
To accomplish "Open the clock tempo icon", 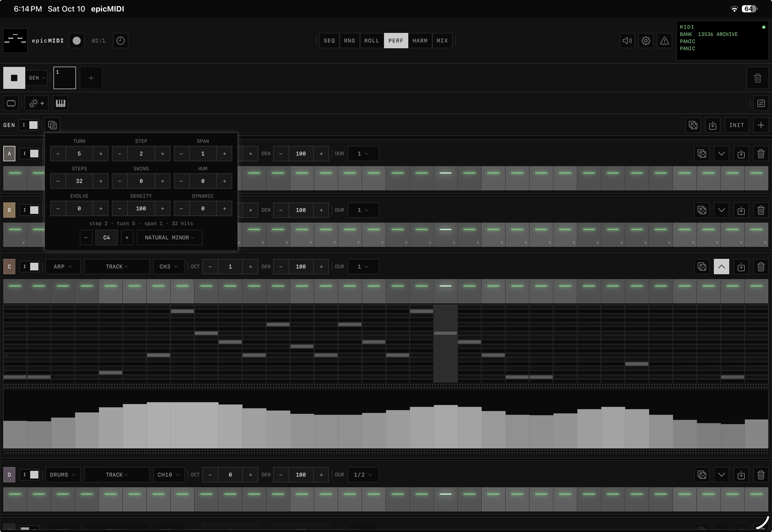I will coord(120,40).
